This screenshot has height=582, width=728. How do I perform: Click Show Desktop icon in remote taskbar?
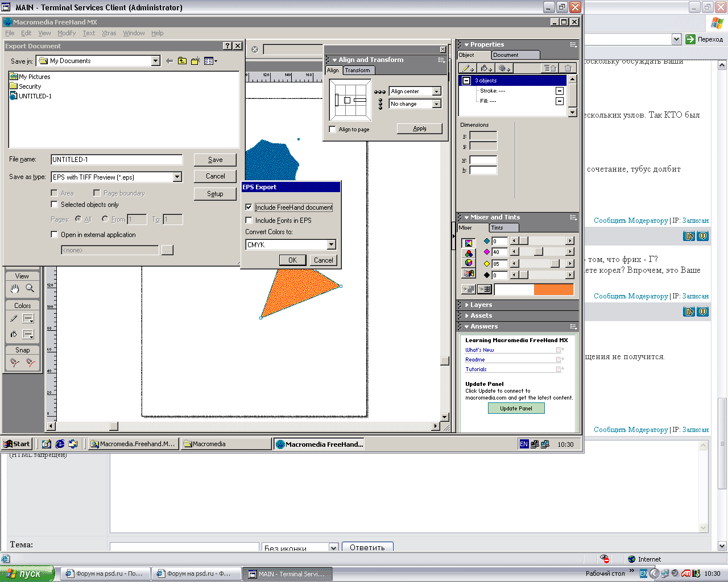coord(47,444)
